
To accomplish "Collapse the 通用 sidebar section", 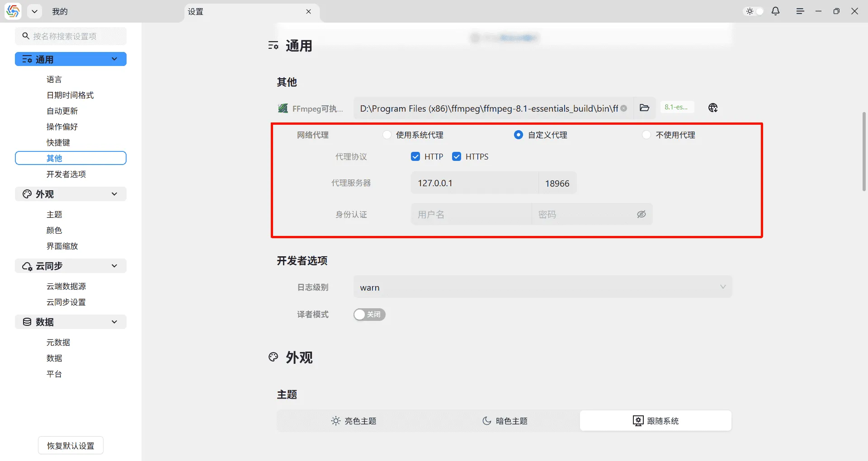I will pyautogui.click(x=114, y=59).
